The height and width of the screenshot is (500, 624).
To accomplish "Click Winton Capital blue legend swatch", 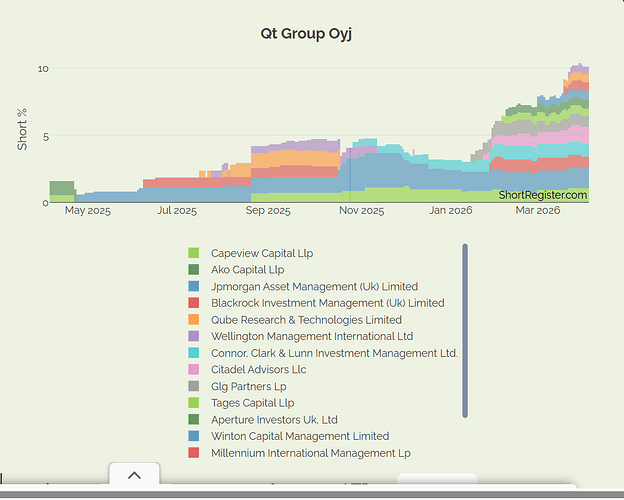I will pyautogui.click(x=193, y=436).
